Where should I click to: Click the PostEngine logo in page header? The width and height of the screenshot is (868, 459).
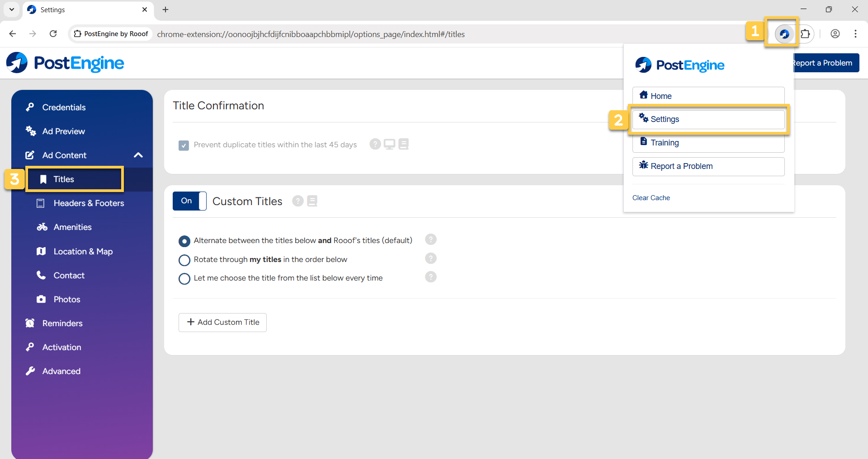tap(65, 63)
